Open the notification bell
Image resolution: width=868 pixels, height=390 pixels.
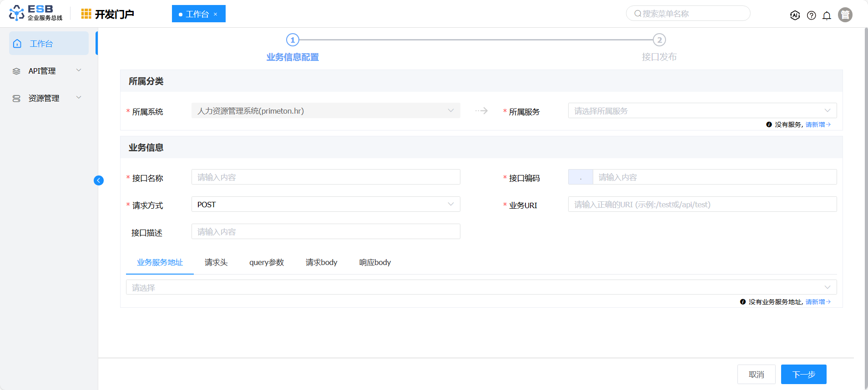click(827, 15)
